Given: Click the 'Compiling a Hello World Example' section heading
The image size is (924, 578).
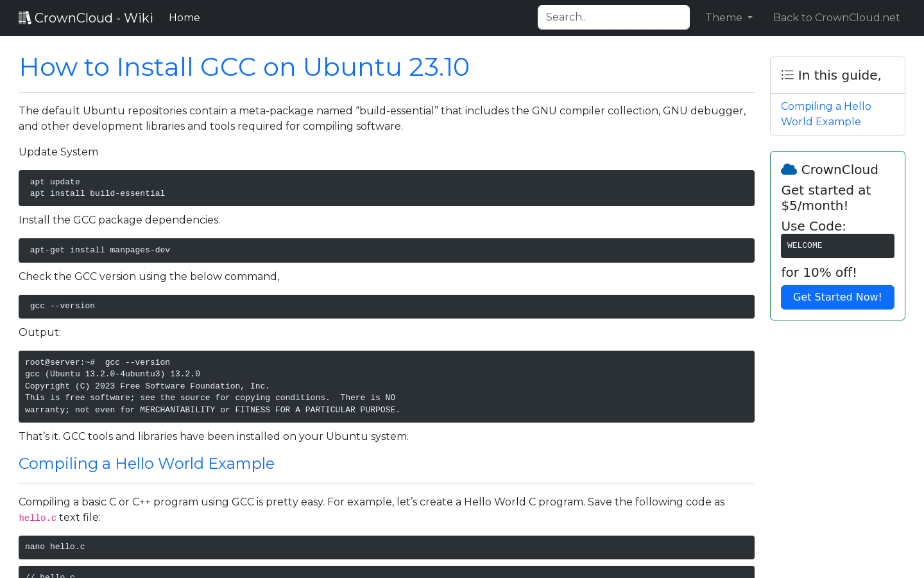Looking at the screenshot, I should [x=146, y=463].
